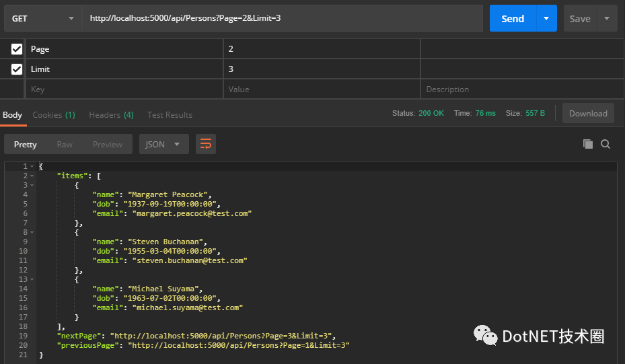The width and height of the screenshot is (625, 364).
Task: Uncheck the Page parameter checkbox
Action: pyautogui.click(x=17, y=49)
